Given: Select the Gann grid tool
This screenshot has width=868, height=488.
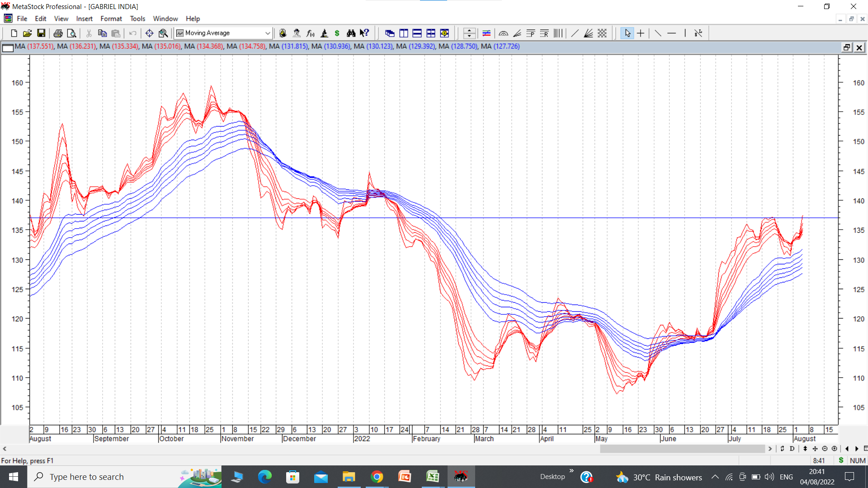Looking at the screenshot, I should (602, 33).
